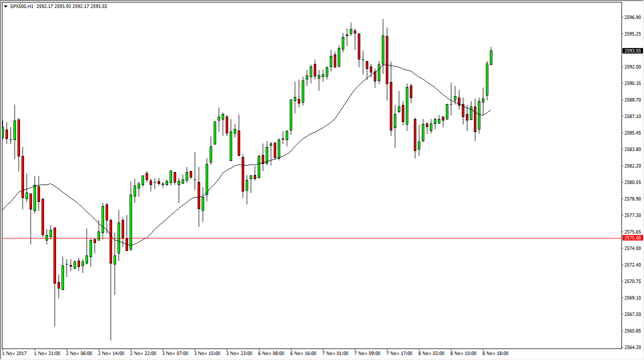Click the '1 Nov 2017' time axis label
Image resolution: width=644 pixels, height=360 pixels.
pyautogui.click(x=14, y=353)
